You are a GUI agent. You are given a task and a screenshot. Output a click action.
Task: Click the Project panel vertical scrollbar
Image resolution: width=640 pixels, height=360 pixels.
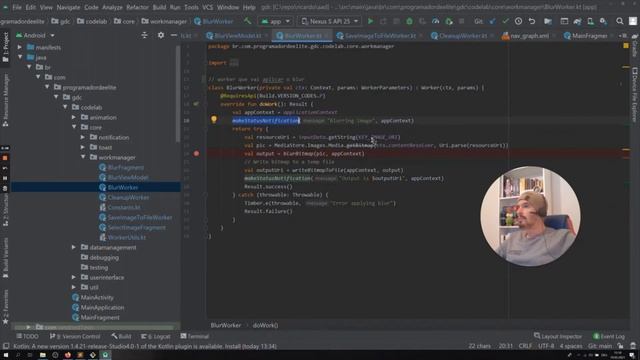click(x=178, y=94)
